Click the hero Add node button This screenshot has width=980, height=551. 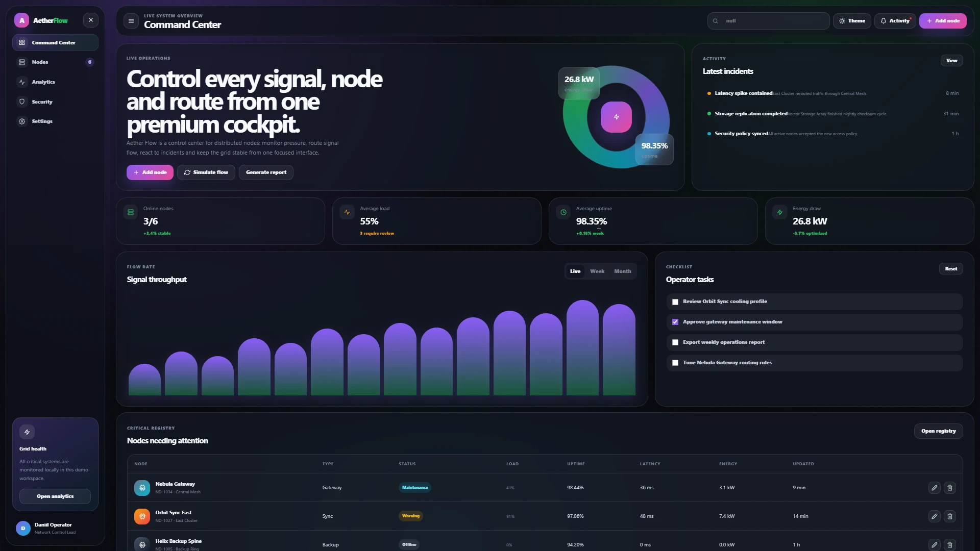click(x=150, y=172)
